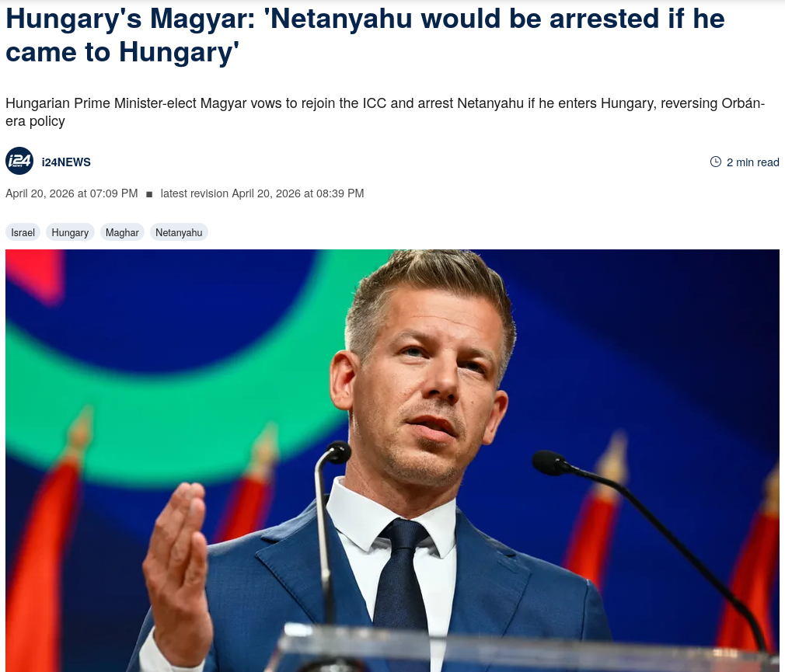
Task: Click the speaker's dark navy tie
Action: [x=400, y=576]
